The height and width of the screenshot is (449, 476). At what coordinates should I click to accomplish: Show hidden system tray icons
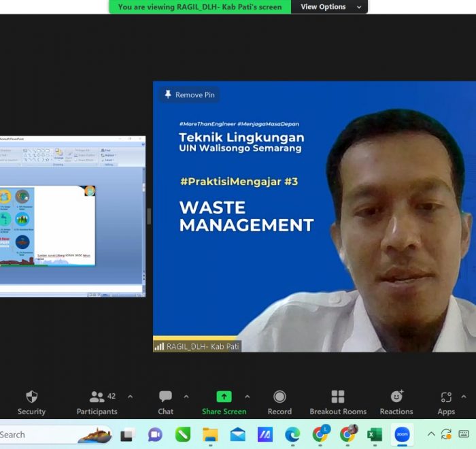point(431,434)
